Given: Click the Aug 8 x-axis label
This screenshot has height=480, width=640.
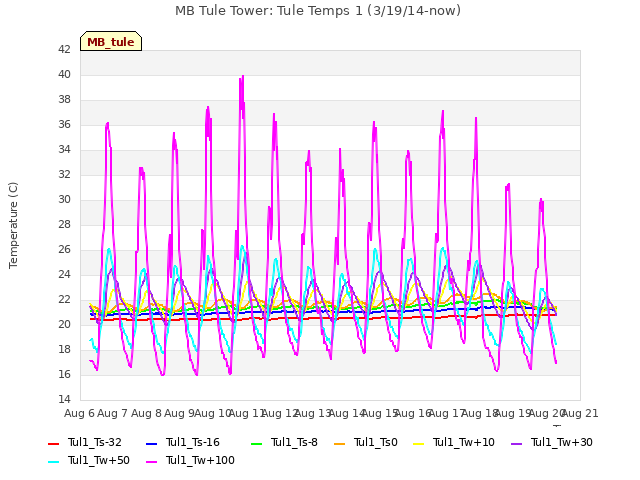Looking at the screenshot, I should click(146, 413).
